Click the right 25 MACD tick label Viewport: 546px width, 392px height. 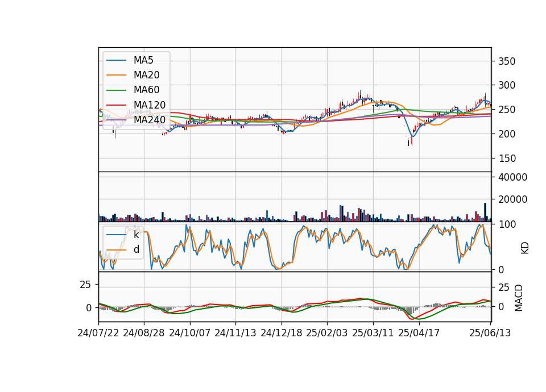(504, 287)
